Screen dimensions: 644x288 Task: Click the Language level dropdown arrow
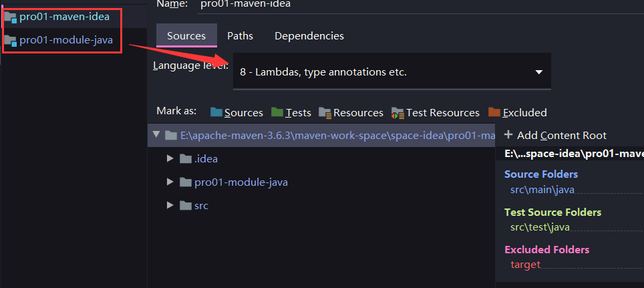539,72
